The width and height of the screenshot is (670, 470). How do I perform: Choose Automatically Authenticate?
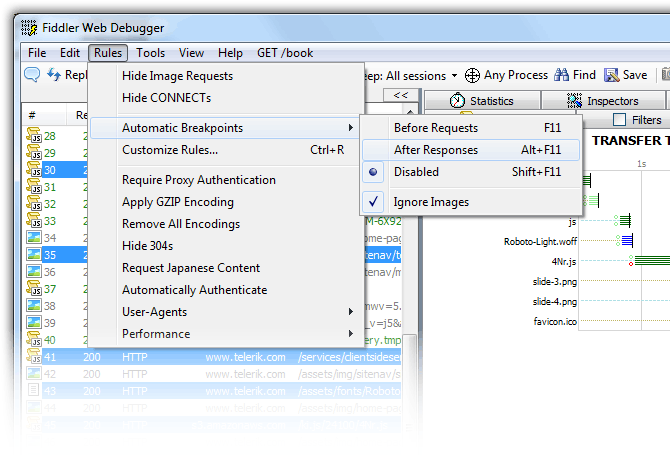click(x=226, y=290)
